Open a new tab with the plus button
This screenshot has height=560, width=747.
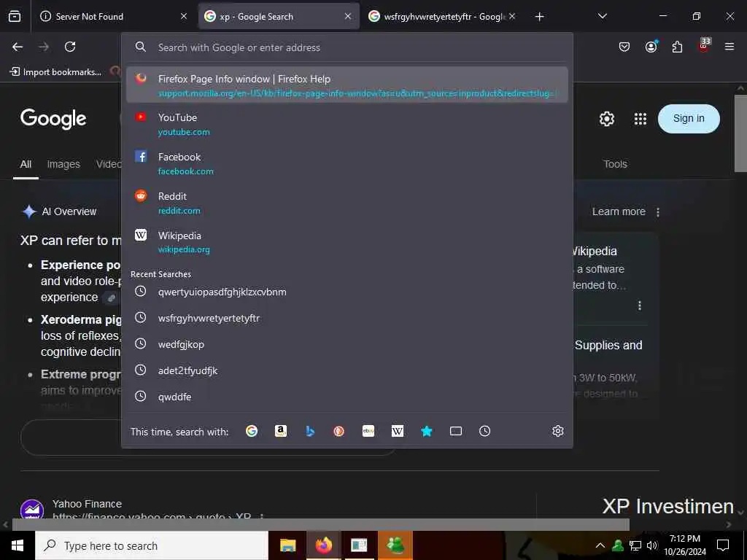click(x=539, y=17)
